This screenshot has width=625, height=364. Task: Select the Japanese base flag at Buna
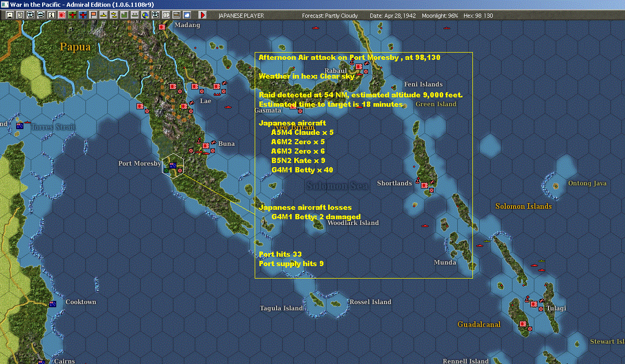click(206, 146)
